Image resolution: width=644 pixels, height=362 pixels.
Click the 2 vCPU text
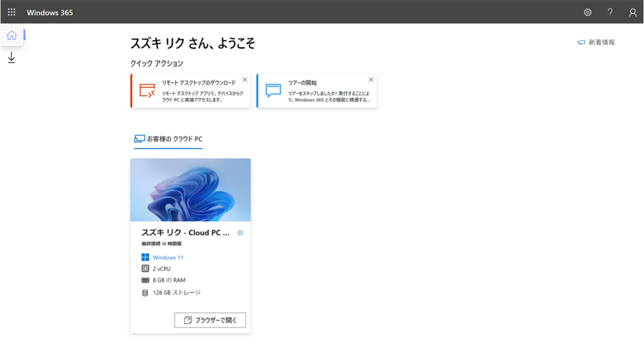[162, 269]
